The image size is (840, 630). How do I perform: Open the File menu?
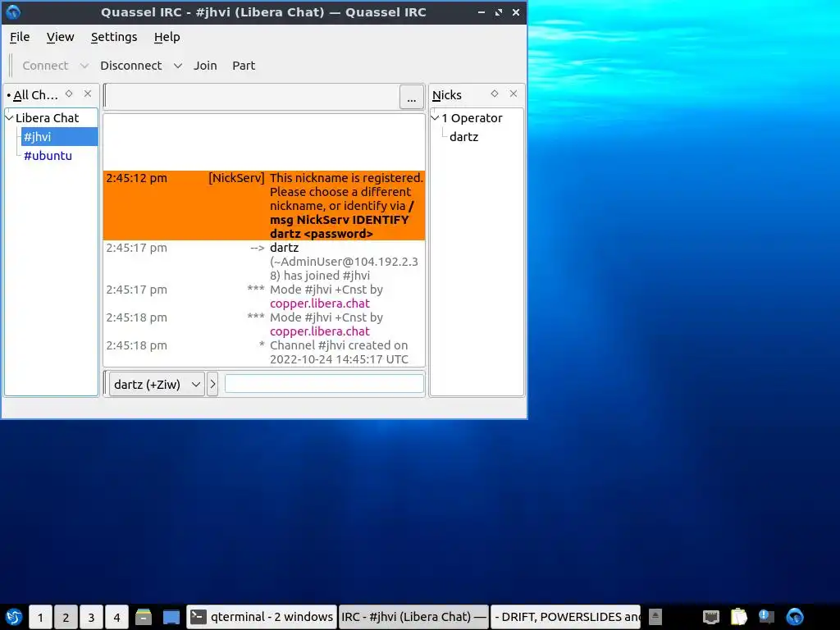[20, 37]
